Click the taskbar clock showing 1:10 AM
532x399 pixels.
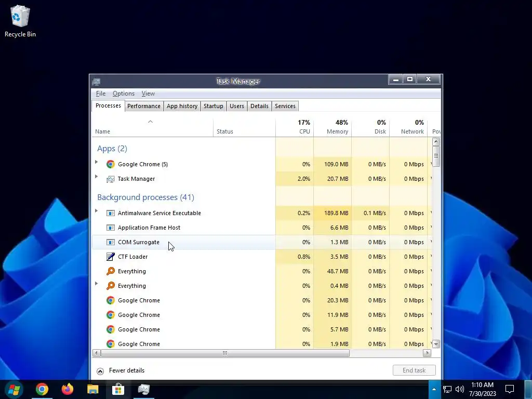[483, 389]
